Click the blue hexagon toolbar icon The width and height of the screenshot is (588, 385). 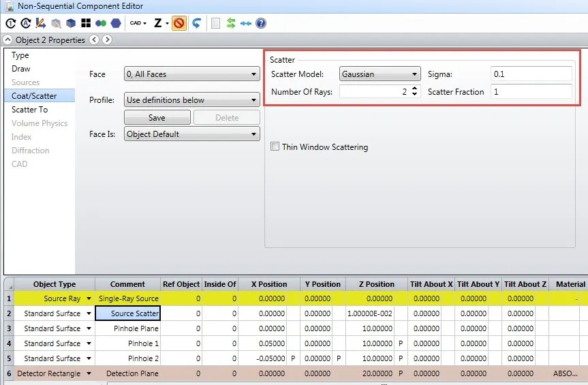116,23
